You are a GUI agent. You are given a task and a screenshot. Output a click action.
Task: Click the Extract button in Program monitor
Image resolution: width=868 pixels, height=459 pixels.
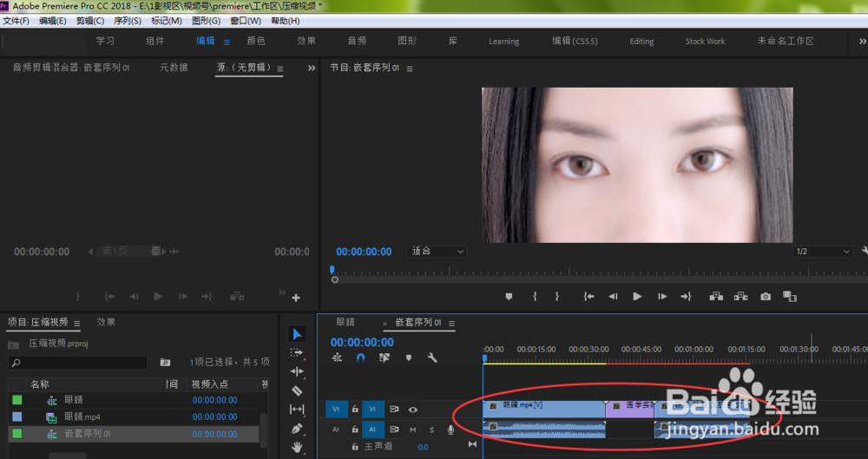[740, 297]
